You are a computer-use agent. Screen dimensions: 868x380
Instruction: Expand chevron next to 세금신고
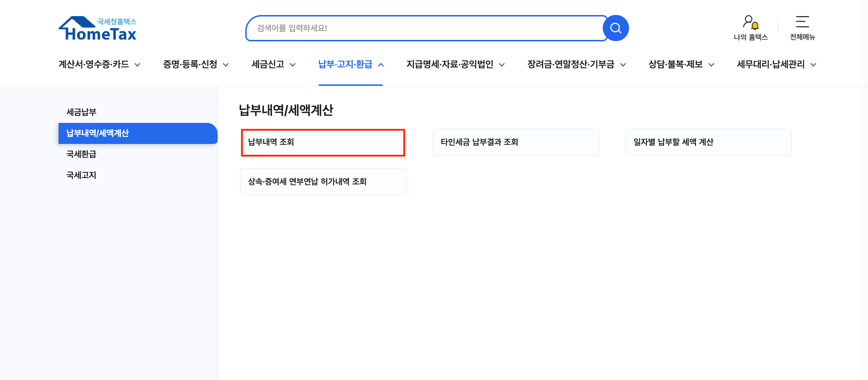293,65
